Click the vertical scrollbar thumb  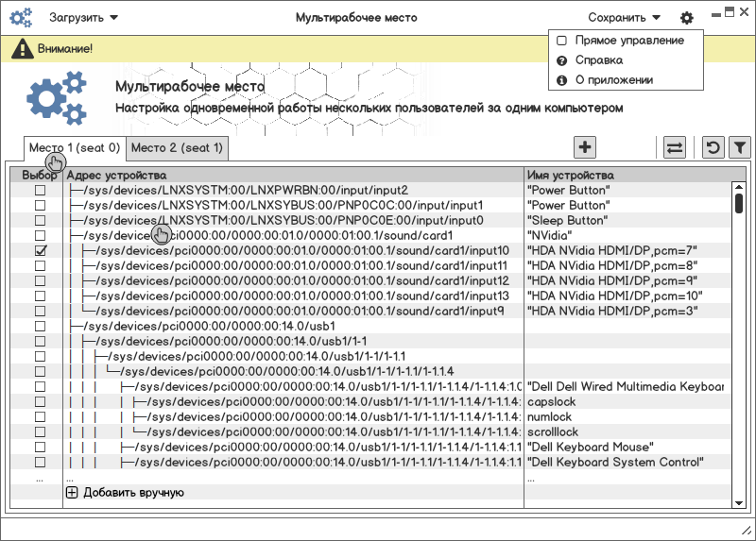(x=739, y=203)
